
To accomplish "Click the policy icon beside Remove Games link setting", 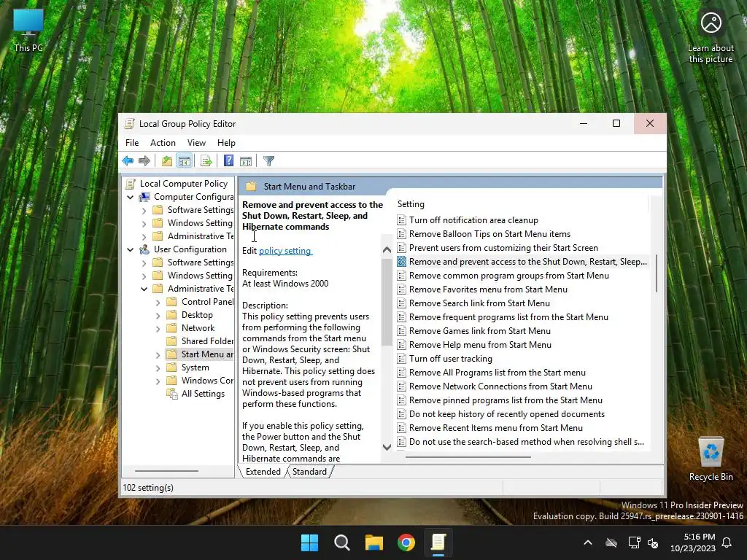I will tap(402, 331).
